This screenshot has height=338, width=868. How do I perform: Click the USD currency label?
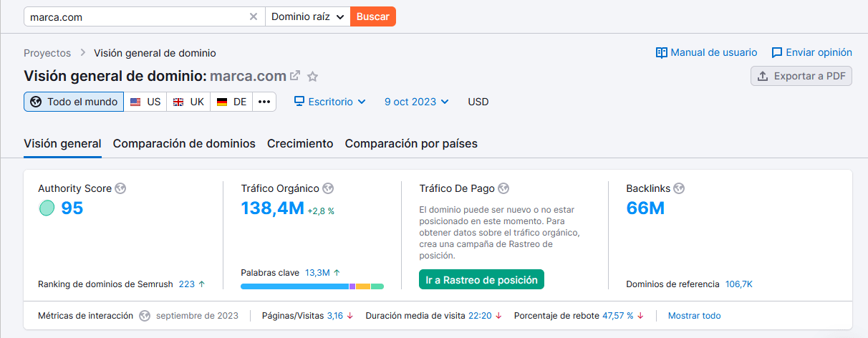pos(478,102)
